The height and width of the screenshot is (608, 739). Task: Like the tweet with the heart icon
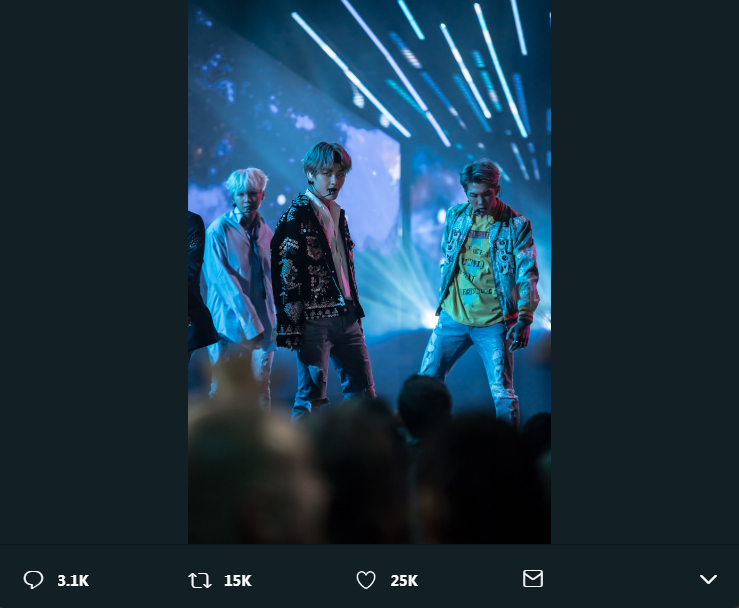coord(366,580)
